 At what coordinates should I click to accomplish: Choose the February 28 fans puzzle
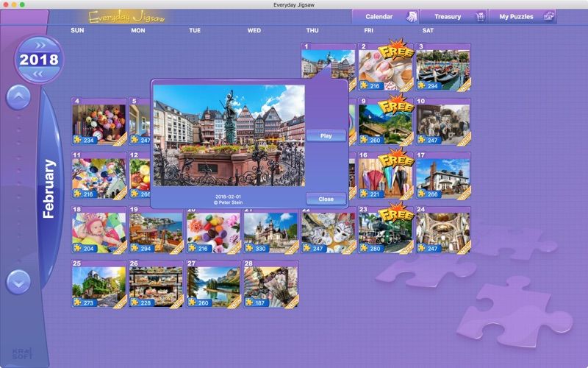tap(270, 284)
